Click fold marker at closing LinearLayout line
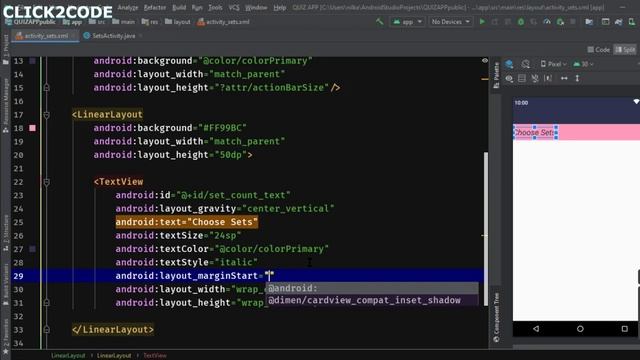Screen dimensions: 640x360 tap(47, 329)
